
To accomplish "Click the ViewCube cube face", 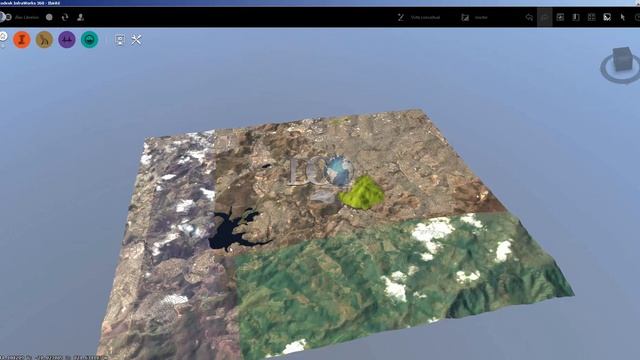I will pyautogui.click(x=623, y=59).
